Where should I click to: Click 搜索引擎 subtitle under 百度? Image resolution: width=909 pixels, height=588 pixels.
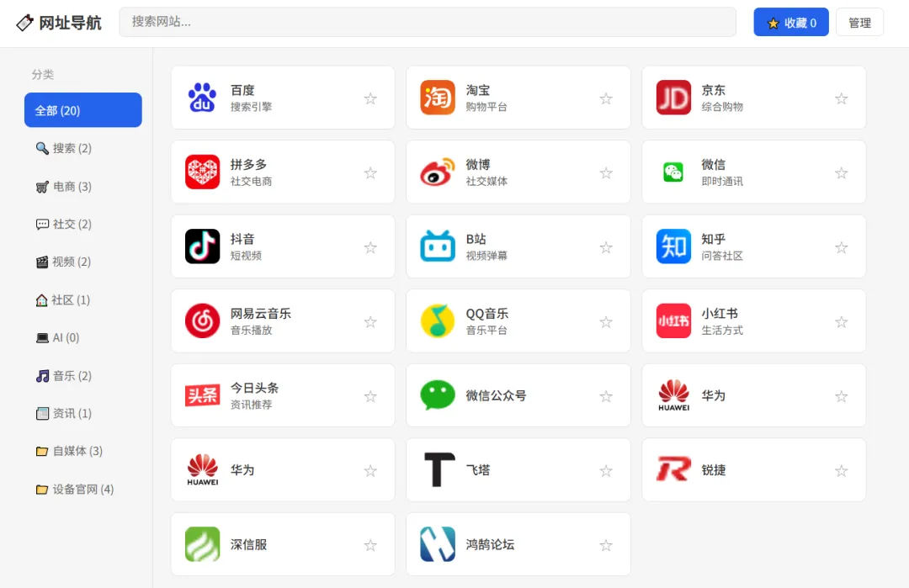coord(251,107)
